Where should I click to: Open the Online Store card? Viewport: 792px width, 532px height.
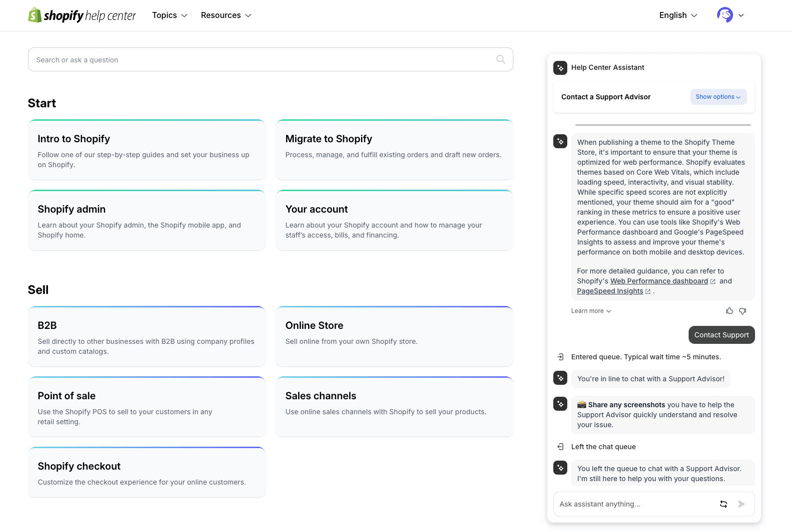[x=395, y=336]
